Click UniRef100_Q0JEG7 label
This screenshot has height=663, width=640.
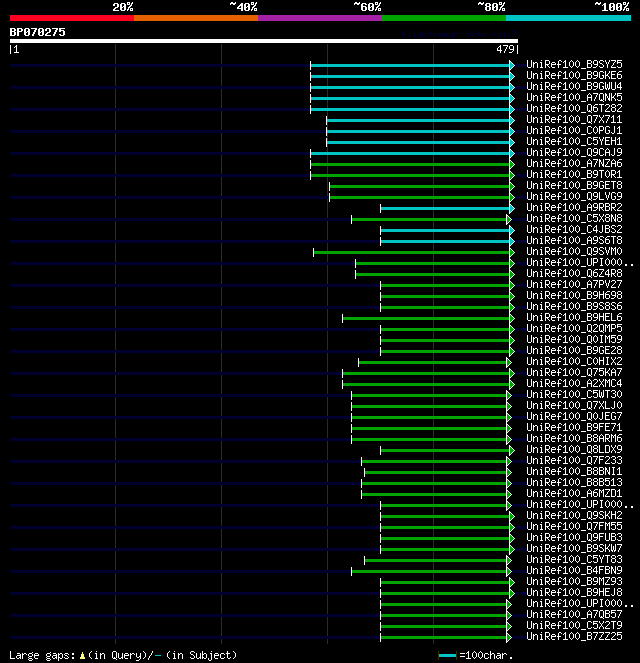point(574,416)
